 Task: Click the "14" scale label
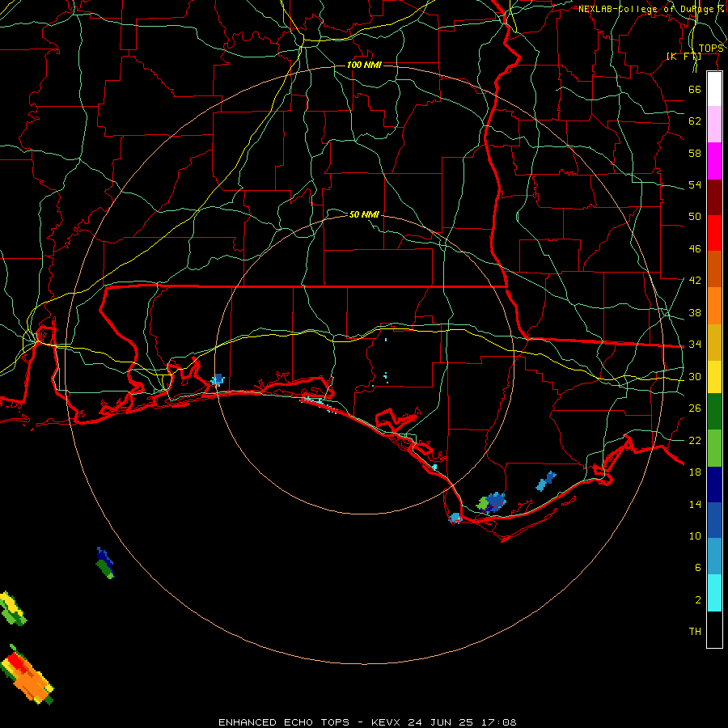(695, 504)
